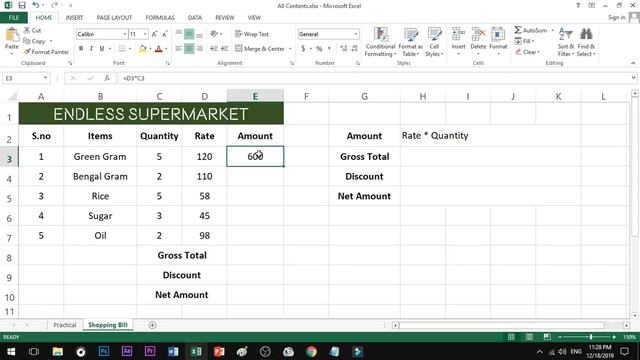Apply accounting dollar format
The width and height of the screenshot is (640, 360).
(x=303, y=49)
